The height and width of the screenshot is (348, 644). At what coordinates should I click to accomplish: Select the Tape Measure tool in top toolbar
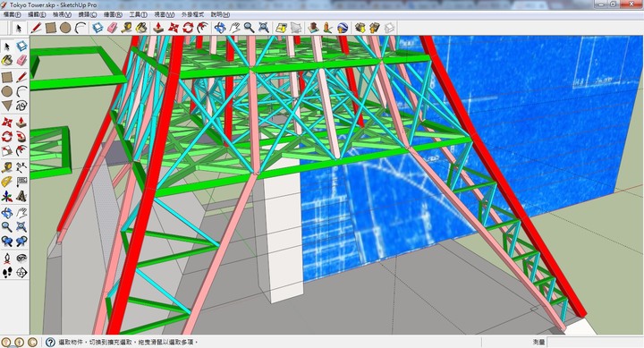point(126,28)
